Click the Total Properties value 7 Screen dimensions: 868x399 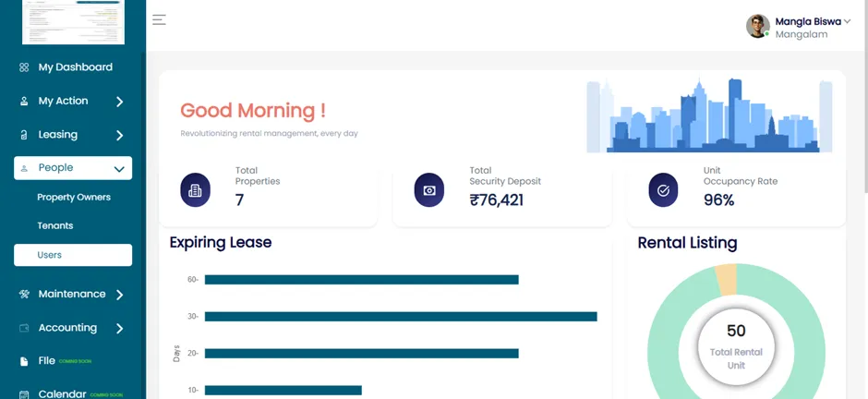pyautogui.click(x=239, y=199)
